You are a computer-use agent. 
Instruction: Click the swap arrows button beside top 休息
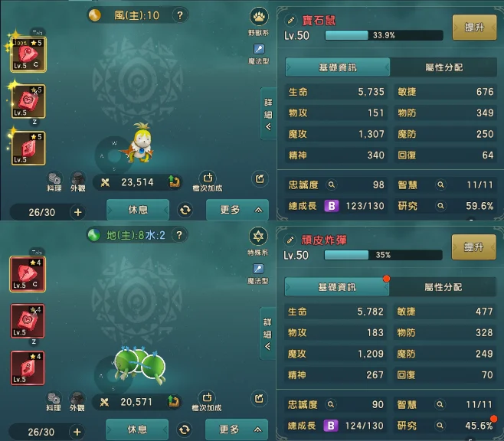click(185, 210)
